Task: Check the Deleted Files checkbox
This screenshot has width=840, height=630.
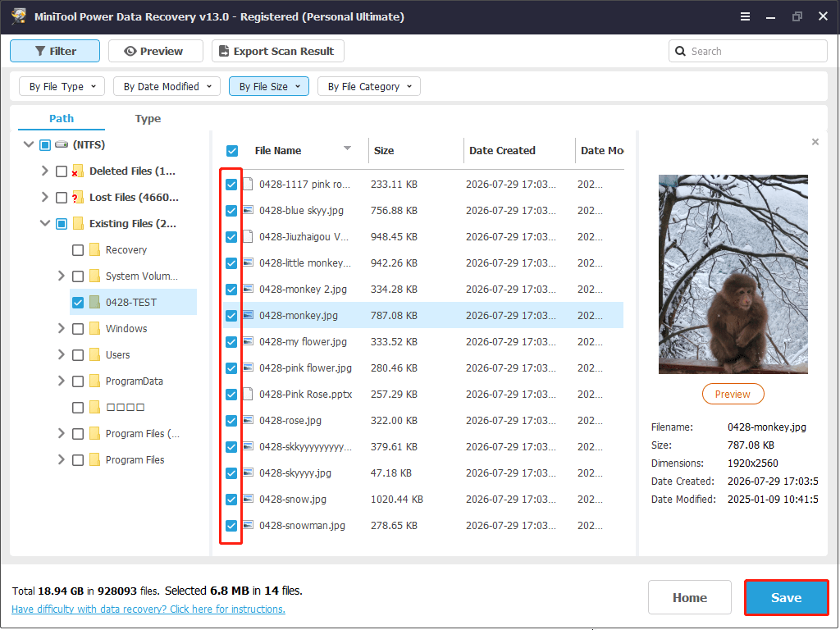Action: (62, 171)
